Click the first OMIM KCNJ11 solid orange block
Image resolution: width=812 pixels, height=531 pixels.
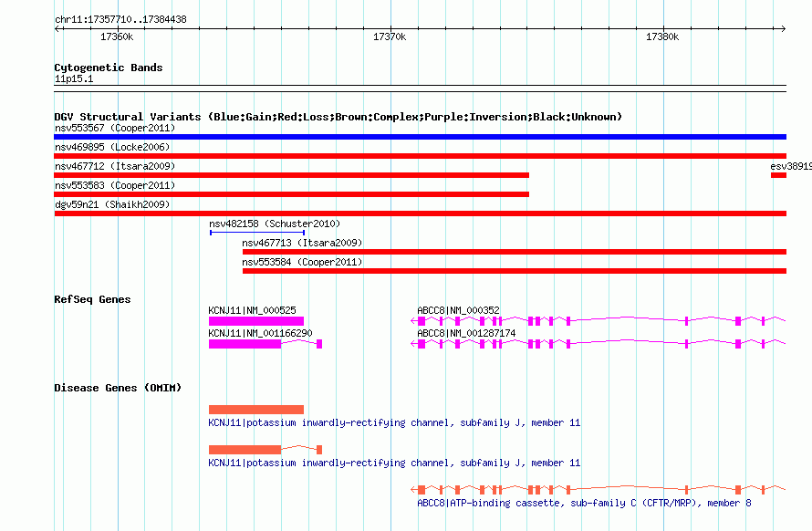click(256, 410)
